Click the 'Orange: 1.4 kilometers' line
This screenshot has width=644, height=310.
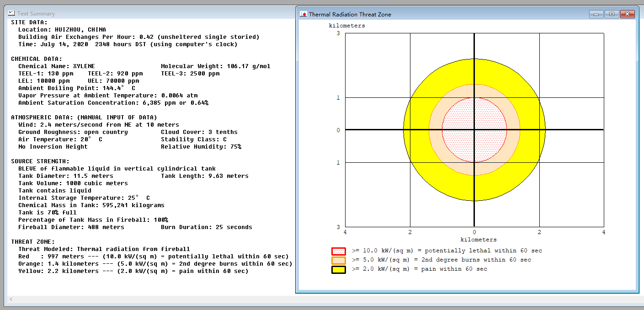(x=155, y=263)
